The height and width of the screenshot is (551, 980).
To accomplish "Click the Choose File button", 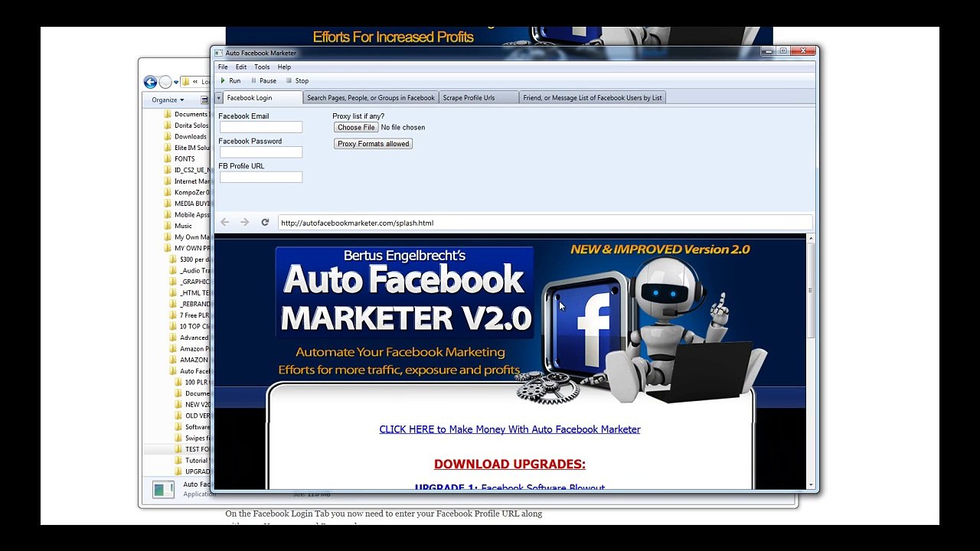I will coord(356,127).
